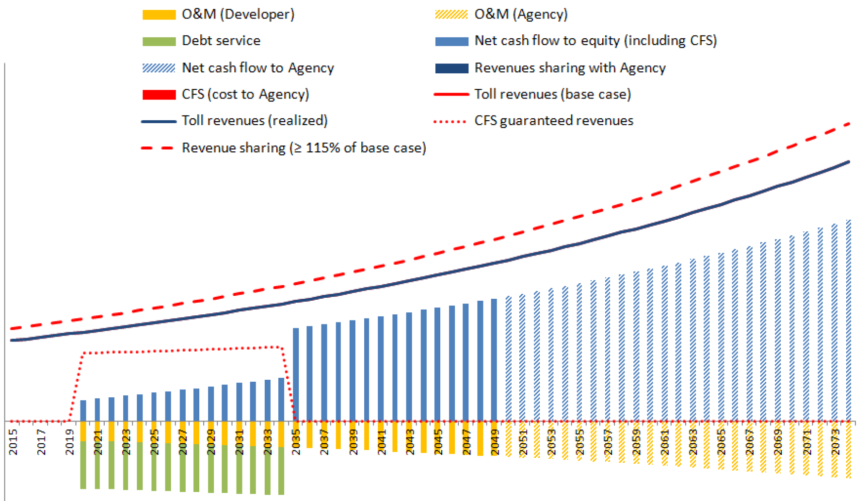The image size is (868, 501).
Task: Click the 2061 axis year label
Action: click(x=665, y=442)
